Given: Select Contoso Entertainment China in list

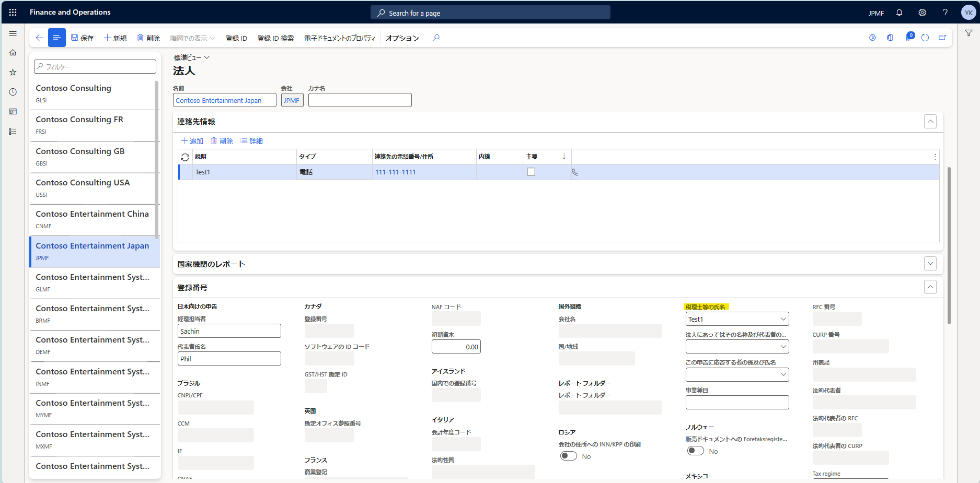Looking at the screenshot, I should pos(93,220).
